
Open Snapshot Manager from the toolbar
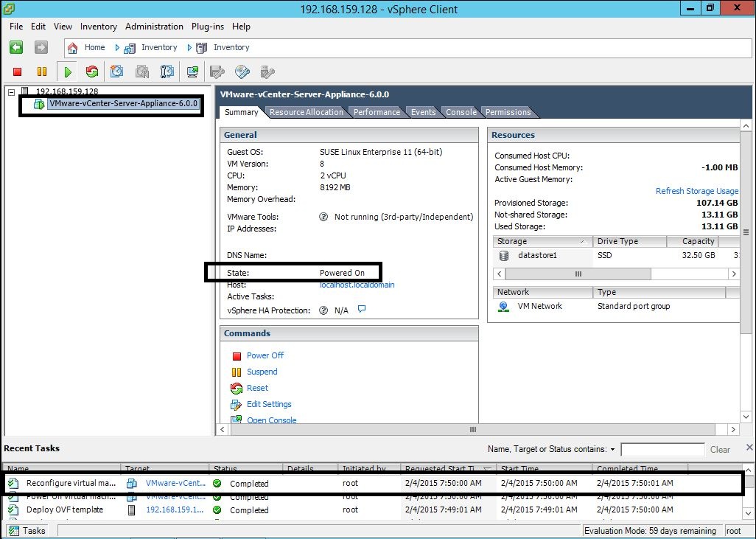point(167,72)
